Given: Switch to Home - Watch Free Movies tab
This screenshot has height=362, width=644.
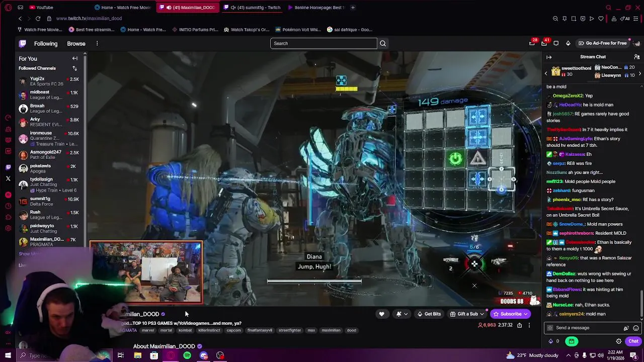Looking at the screenshot, I should 123,8.
